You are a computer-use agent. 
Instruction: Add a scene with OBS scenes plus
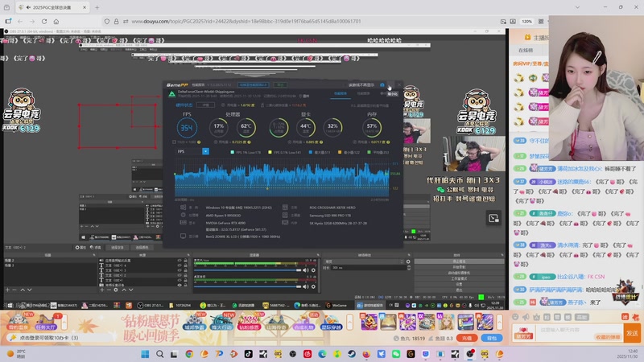(x=7, y=290)
